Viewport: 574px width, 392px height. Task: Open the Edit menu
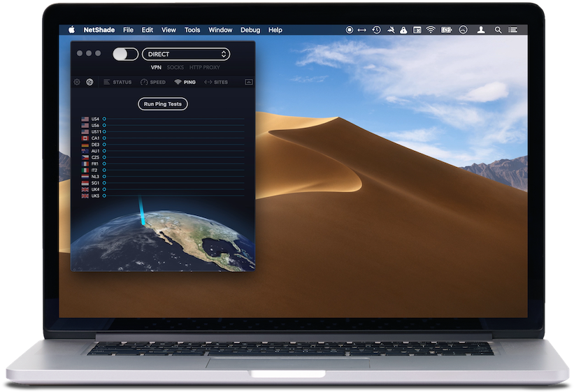click(x=147, y=30)
